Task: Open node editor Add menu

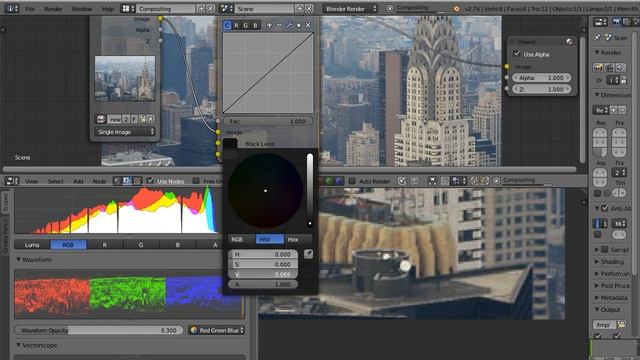Action: [78, 181]
